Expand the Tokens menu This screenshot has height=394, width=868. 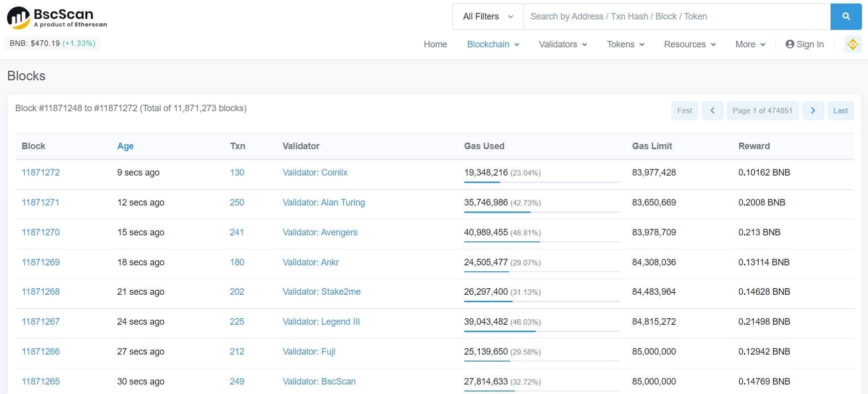coord(625,44)
